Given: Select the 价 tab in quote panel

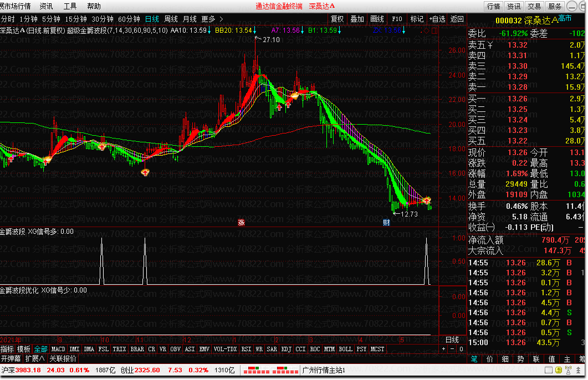Looking at the screenshot, I should 490,359.
